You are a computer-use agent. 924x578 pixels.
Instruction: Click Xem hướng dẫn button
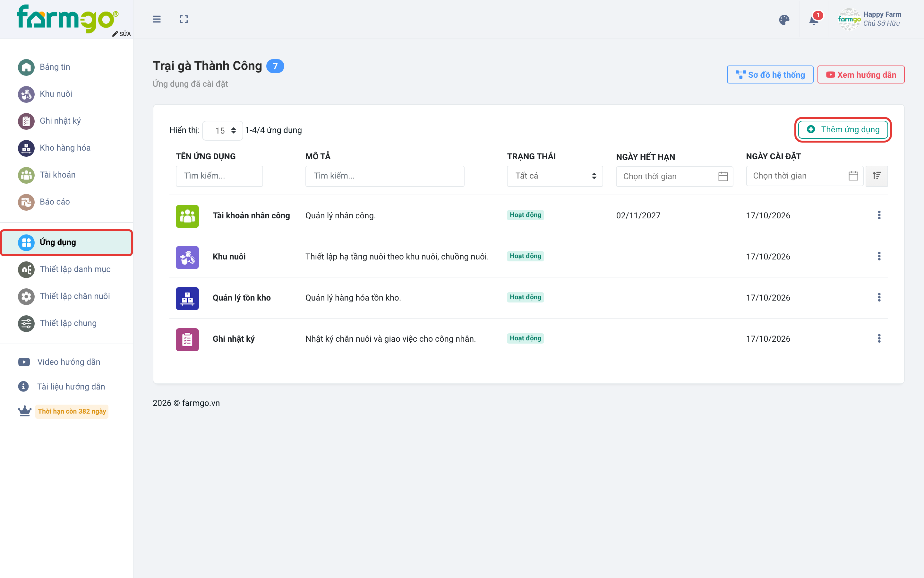pyautogui.click(x=860, y=74)
